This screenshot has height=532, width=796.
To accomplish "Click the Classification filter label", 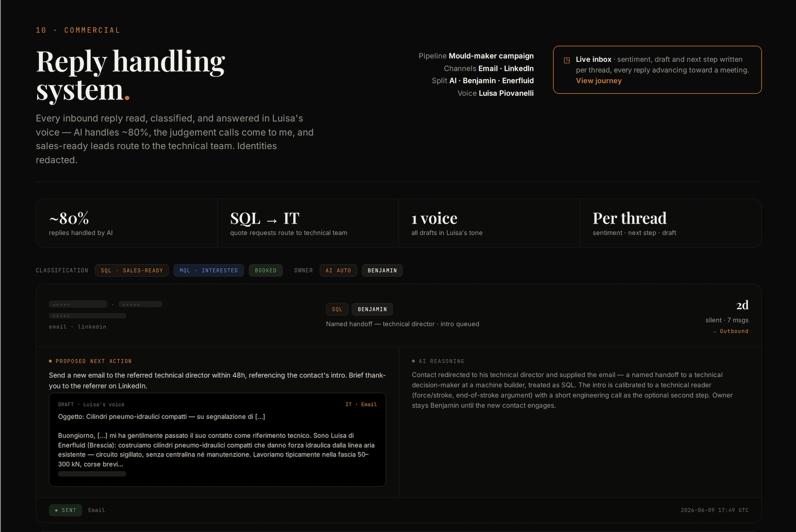I will point(62,270).
